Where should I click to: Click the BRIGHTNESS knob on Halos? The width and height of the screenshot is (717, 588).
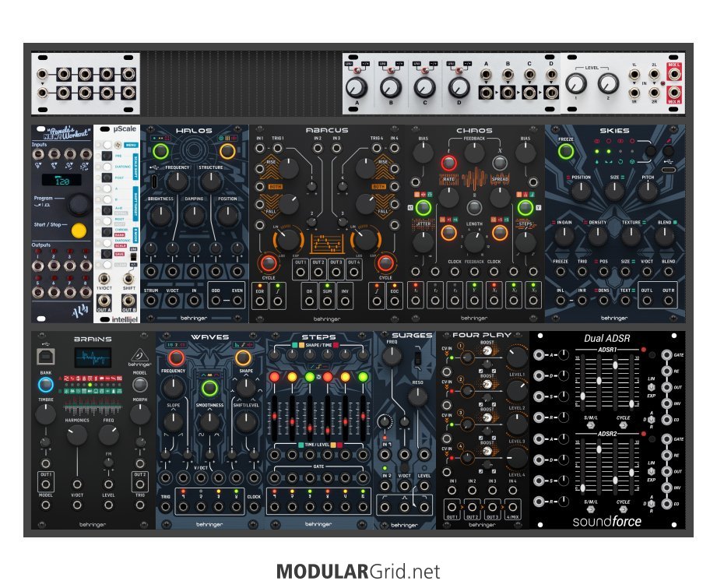pos(160,215)
